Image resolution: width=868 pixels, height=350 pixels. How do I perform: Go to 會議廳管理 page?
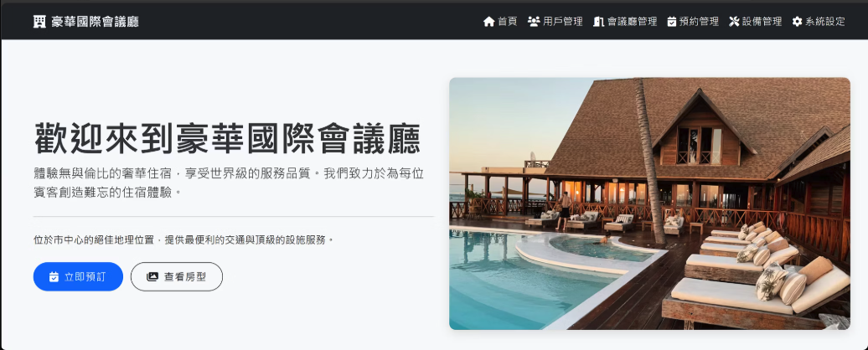click(x=626, y=22)
